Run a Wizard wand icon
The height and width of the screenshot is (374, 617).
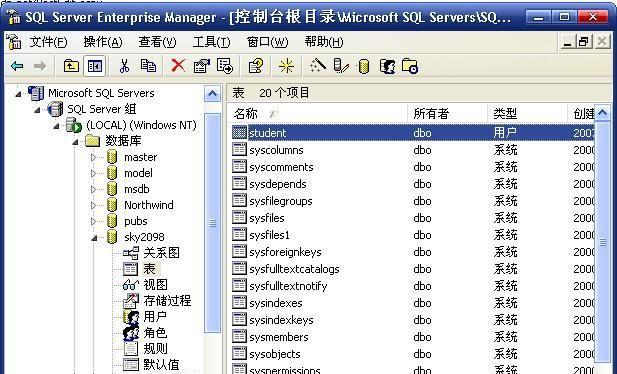tap(318, 65)
